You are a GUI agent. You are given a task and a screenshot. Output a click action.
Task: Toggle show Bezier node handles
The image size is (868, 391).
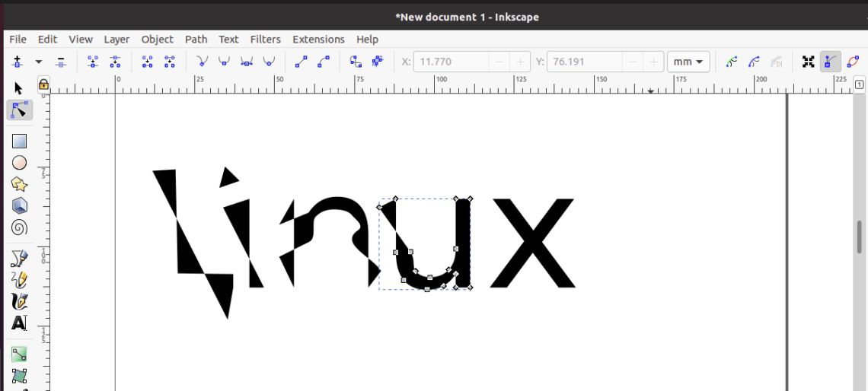[x=830, y=62]
